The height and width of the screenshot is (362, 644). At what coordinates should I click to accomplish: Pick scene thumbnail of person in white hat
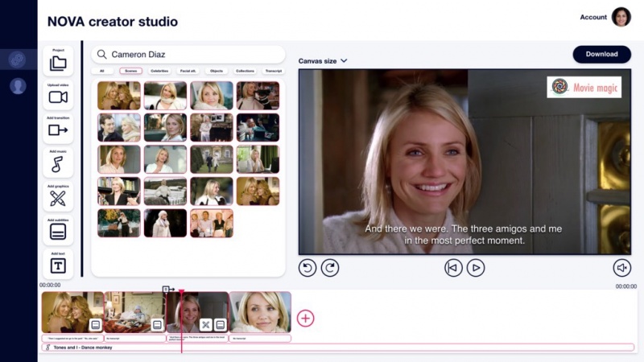[165, 224]
